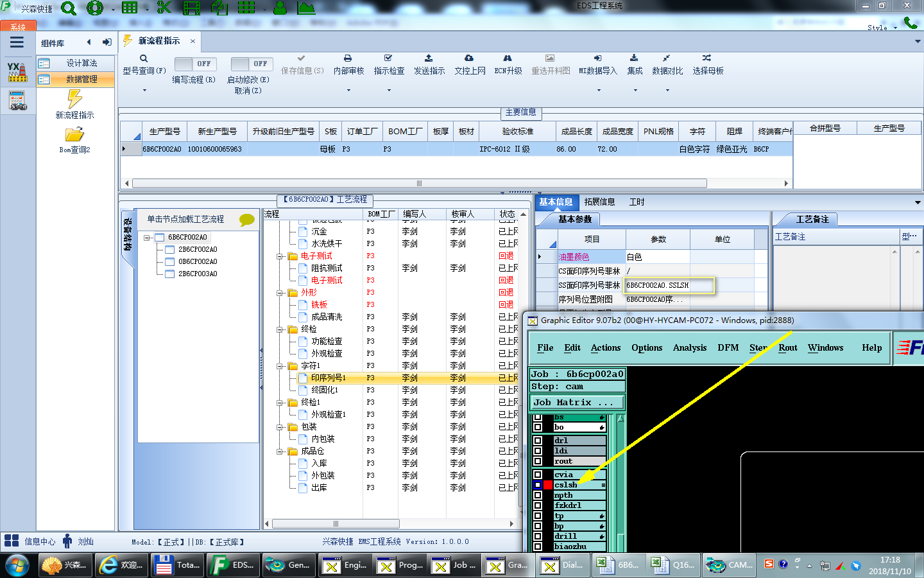924x578 pixels.
Task: Open the Analysis menu in Graphic Editor
Action: 689,348
